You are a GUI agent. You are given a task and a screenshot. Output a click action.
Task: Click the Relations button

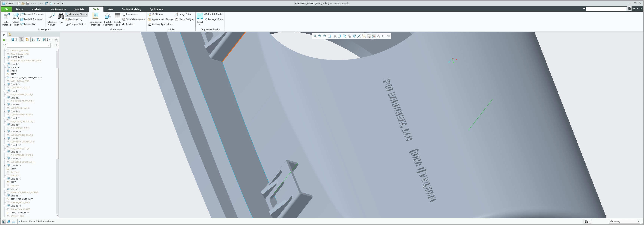tap(129, 24)
